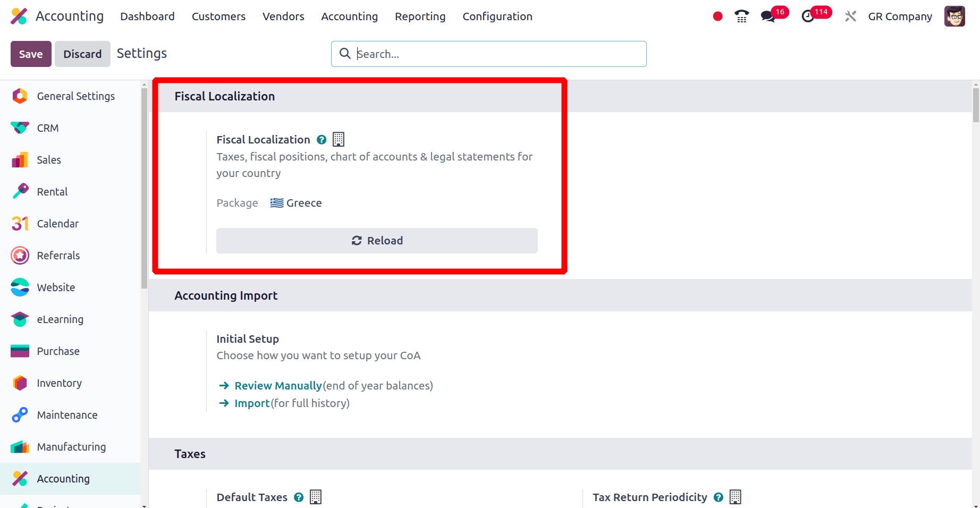Screen dimensions: 980x508
Task: Focus the settings search field
Action: click(489, 54)
